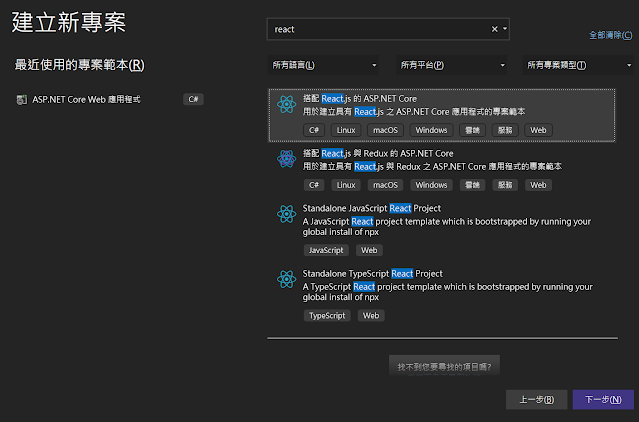Viewport: 639px width, 422px height.
Task: Open the 所有語言 language filter dropdown
Action: coord(323,65)
